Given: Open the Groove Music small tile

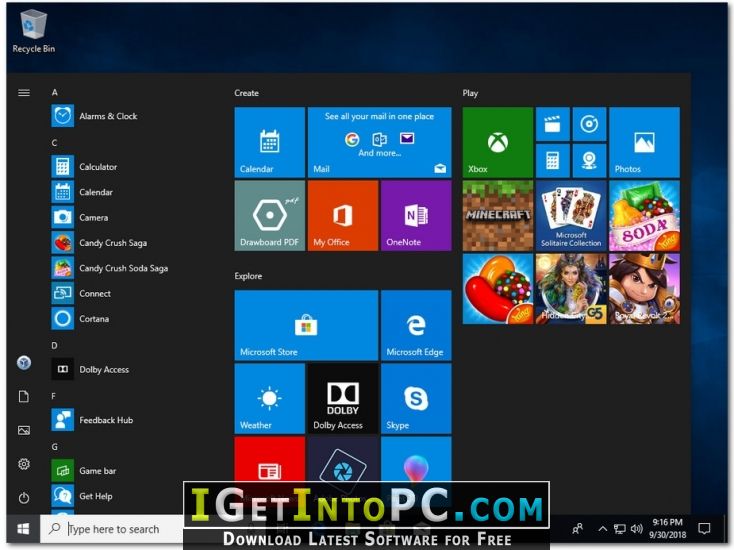Looking at the screenshot, I should 589,124.
